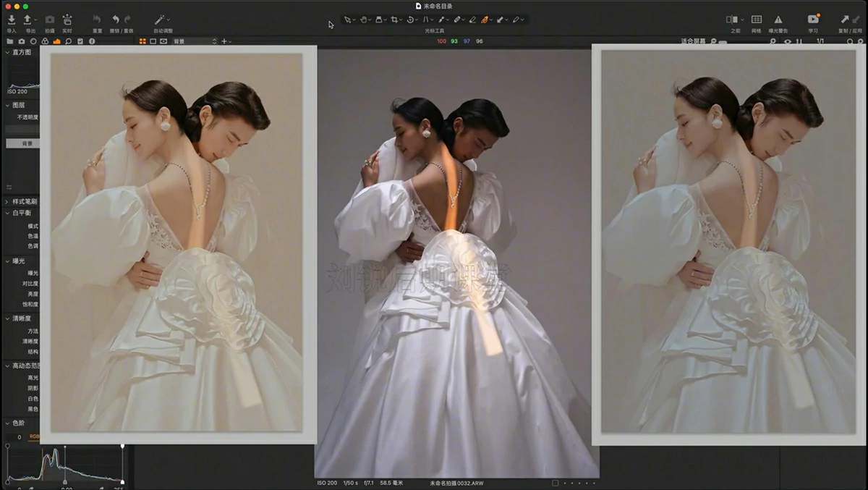Image resolution: width=868 pixels, height=490 pixels.
Task: Click the Before (之前) comparison icon
Action: click(733, 20)
